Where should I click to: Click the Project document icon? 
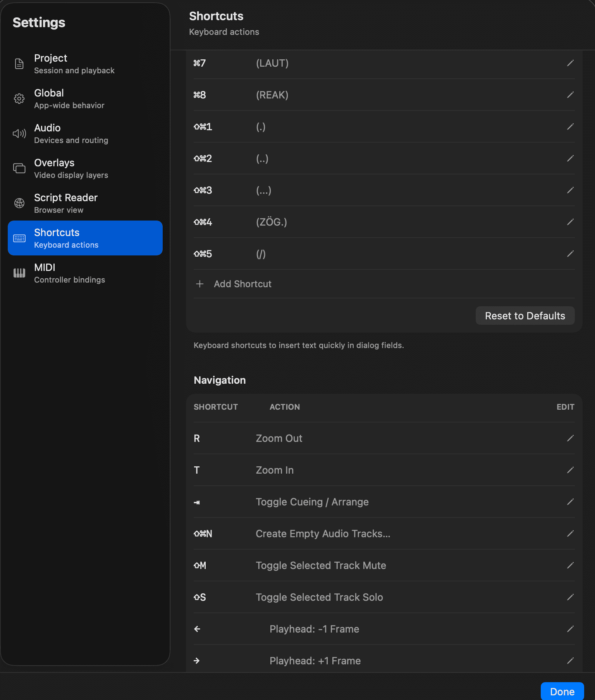[19, 64]
